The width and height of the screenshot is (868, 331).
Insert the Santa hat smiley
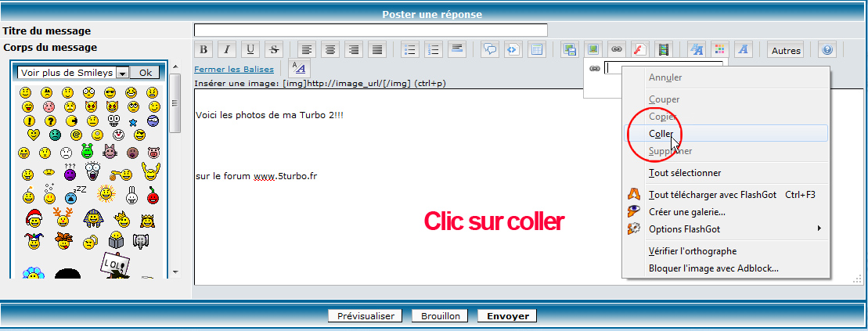[34, 218]
